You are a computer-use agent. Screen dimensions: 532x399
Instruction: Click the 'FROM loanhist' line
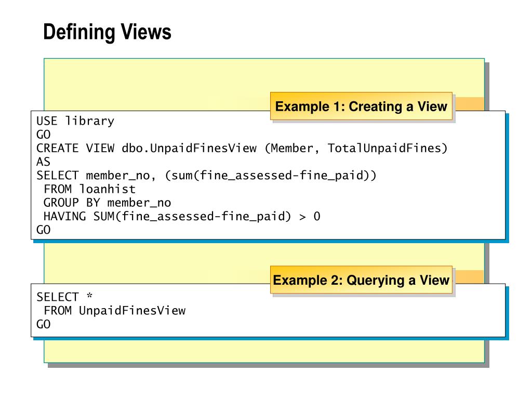[x=89, y=189]
